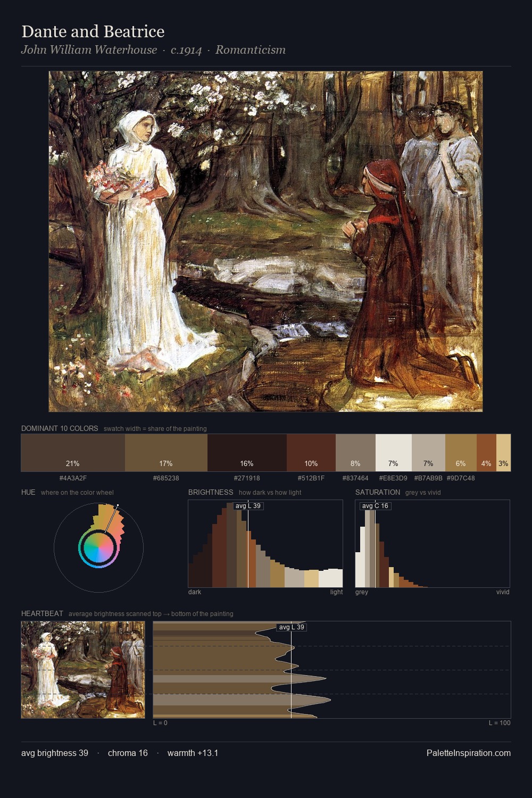
Task: Click the saturation histogram chart
Action: (433, 544)
